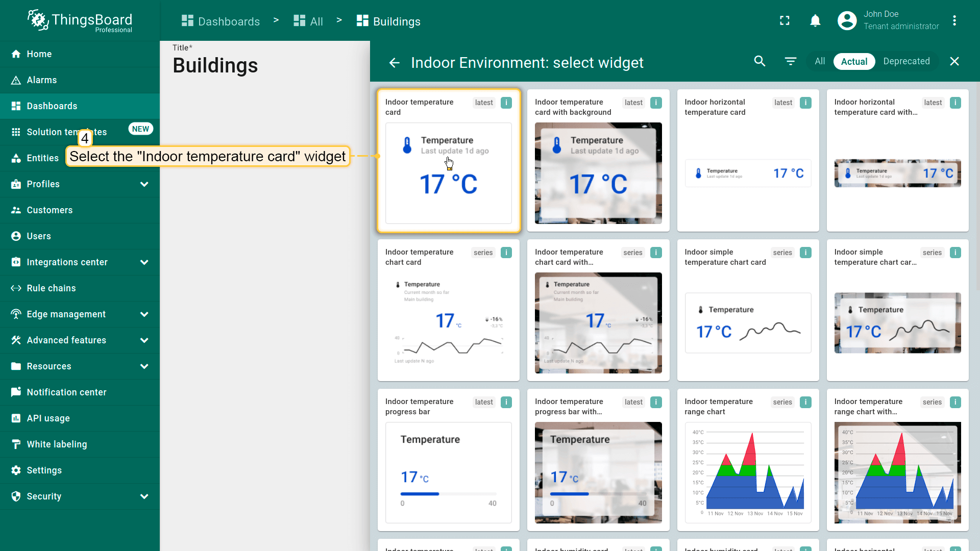Select the Actual filter toggle

(854, 61)
